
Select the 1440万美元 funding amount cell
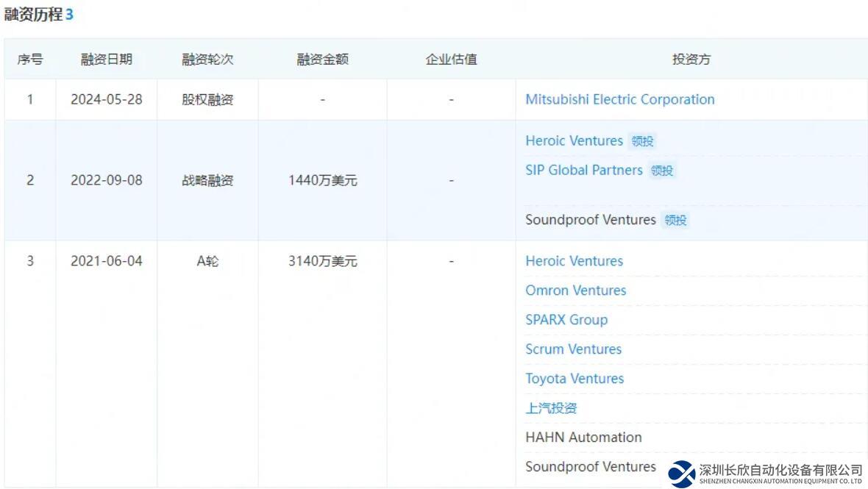click(x=322, y=180)
